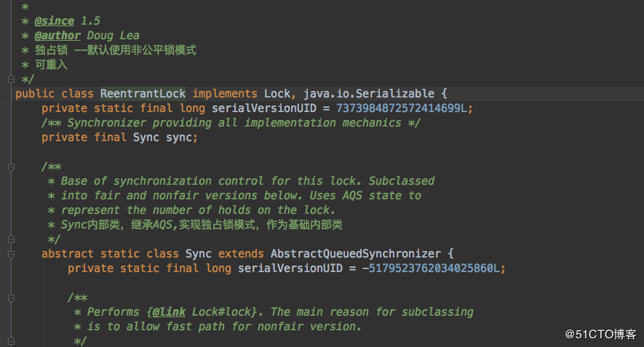644x347 pixels.
Task: Click fold marker ending Sync Javadoc comment
Action: pos(10,239)
